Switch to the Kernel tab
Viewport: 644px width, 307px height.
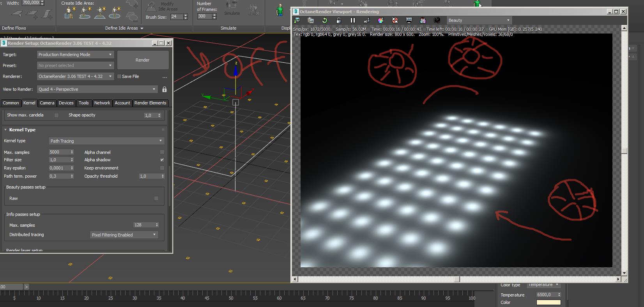(x=29, y=103)
